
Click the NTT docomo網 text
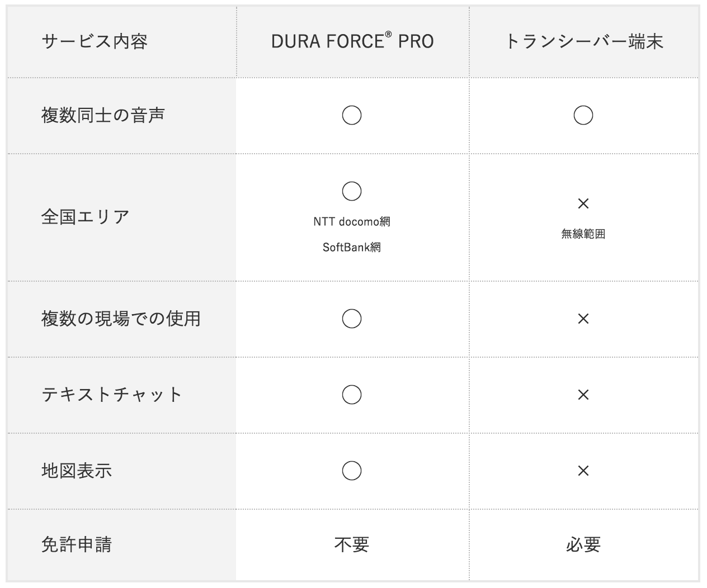(x=352, y=221)
